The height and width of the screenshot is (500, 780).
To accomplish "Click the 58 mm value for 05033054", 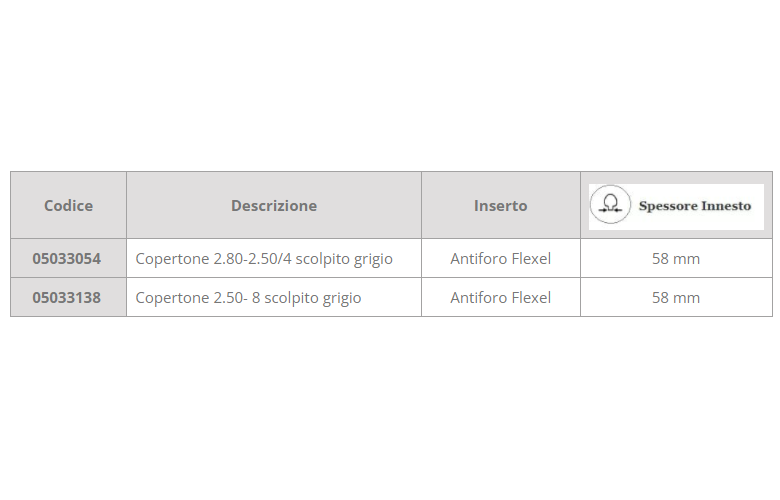I will click(x=676, y=259).
